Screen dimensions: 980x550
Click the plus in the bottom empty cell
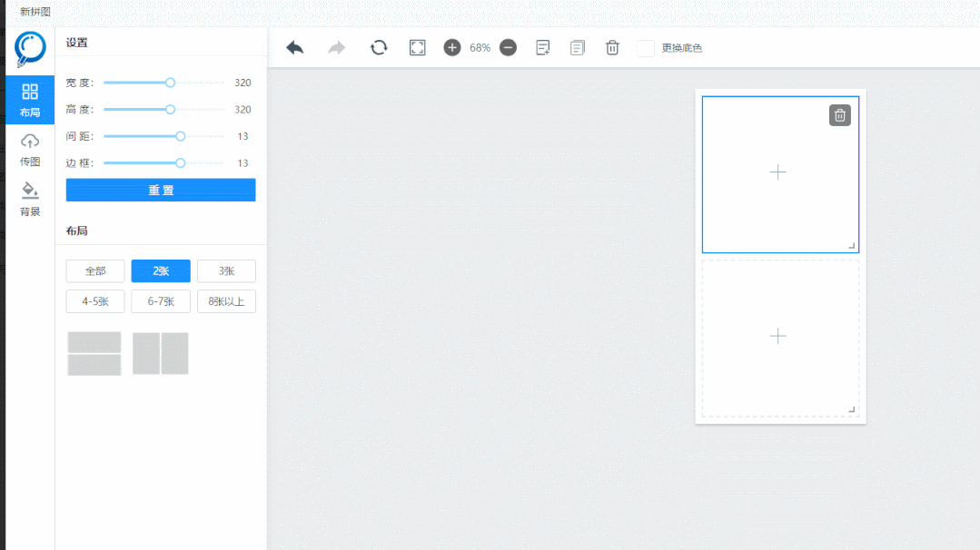click(x=777, y=336)
